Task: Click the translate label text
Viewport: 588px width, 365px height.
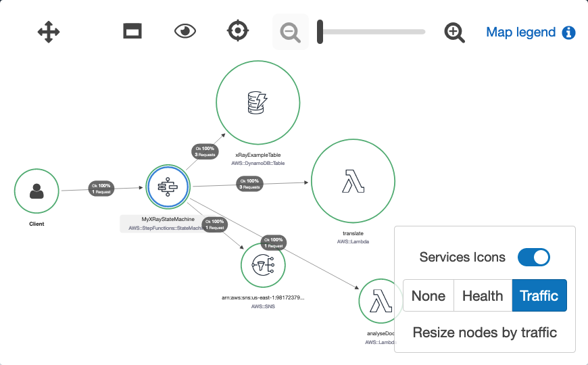Action: click(x=353, y=233)
